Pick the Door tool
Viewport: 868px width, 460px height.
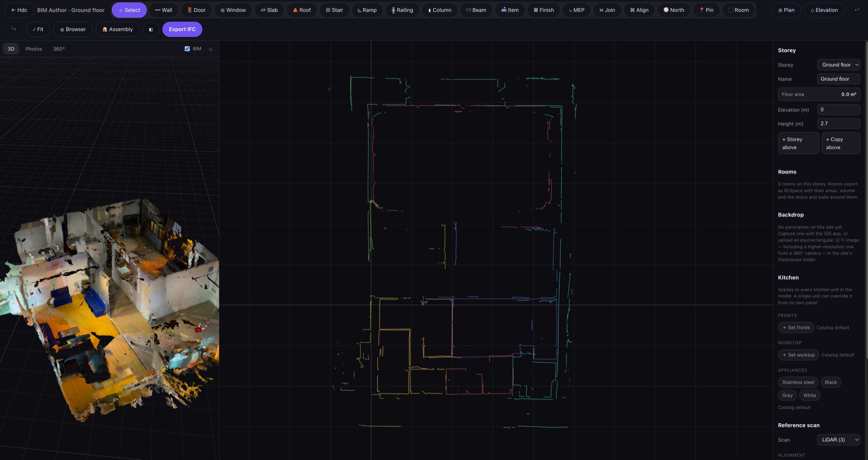(x=196, y=10)
